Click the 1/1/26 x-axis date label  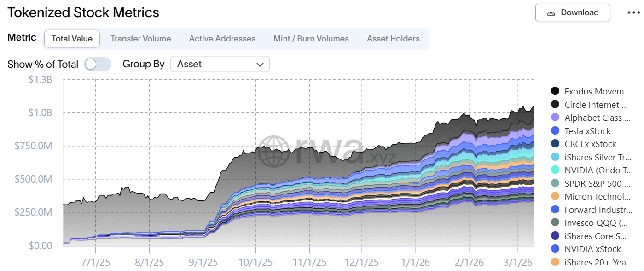point(415,262)
